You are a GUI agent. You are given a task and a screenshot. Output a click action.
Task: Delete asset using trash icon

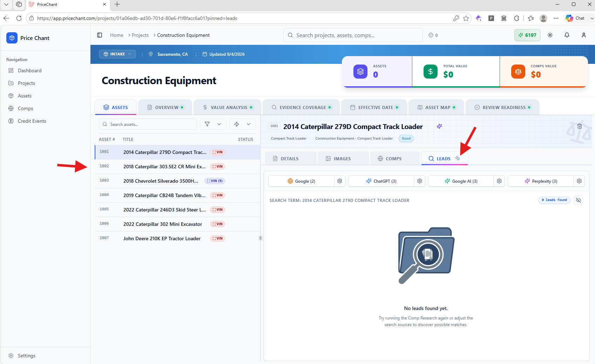click(x=580, y=126)
